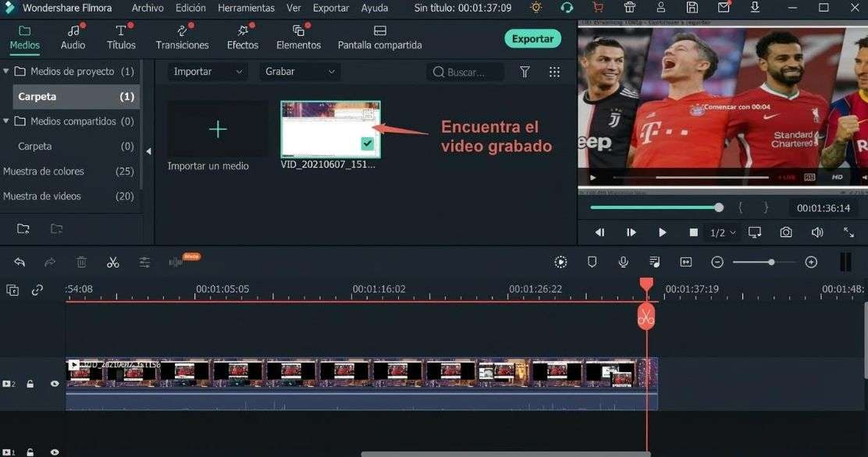Open the Herramientas menu
Image resolution: width=868 pixels, height=457 pixels.
point(246,8)
